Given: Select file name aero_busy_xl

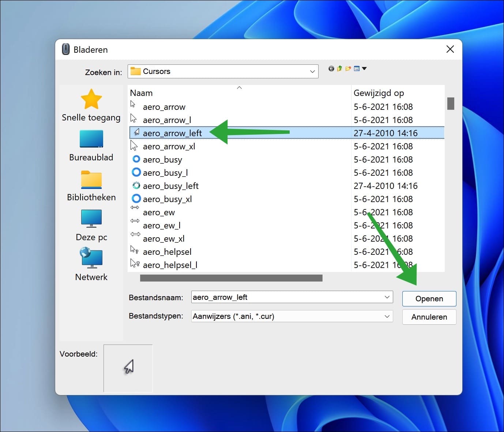Looking at the screenshot, I should [168, 199].
